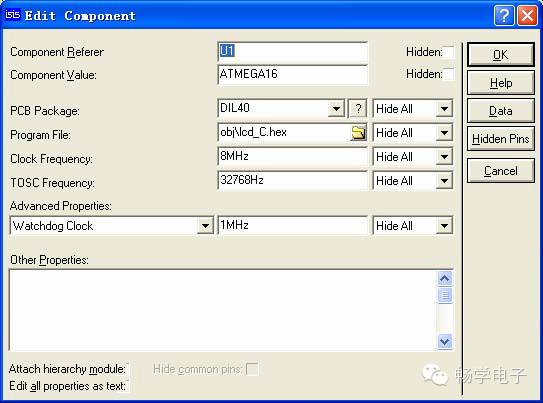
Task: Click Other Properties scrollbar down arrow
Action: [445, 342]
